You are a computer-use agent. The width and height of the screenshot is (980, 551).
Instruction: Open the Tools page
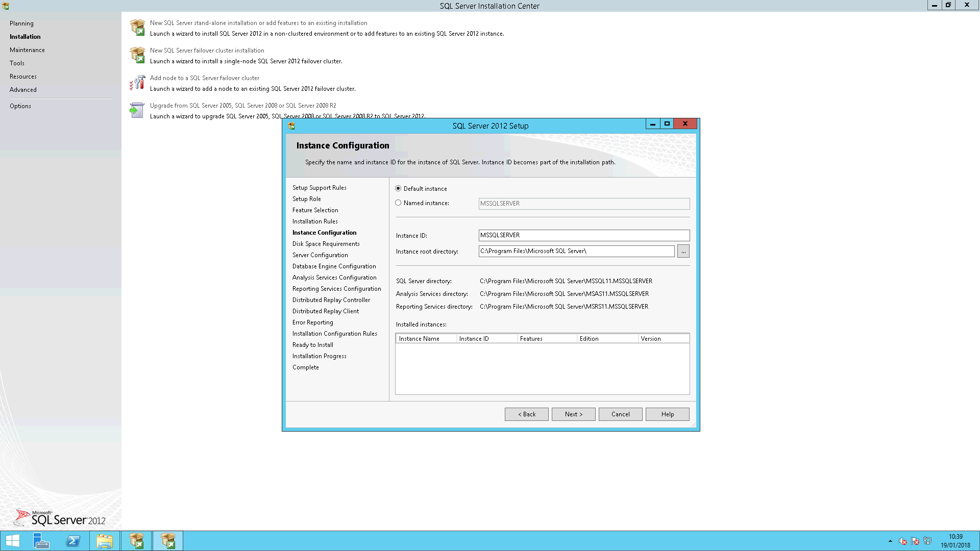17,63
